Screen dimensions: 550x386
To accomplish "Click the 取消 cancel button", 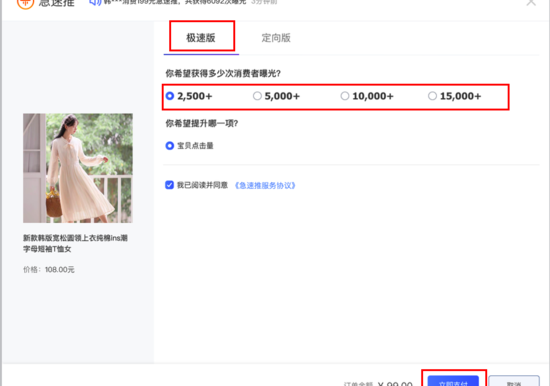I will point(514,381).
